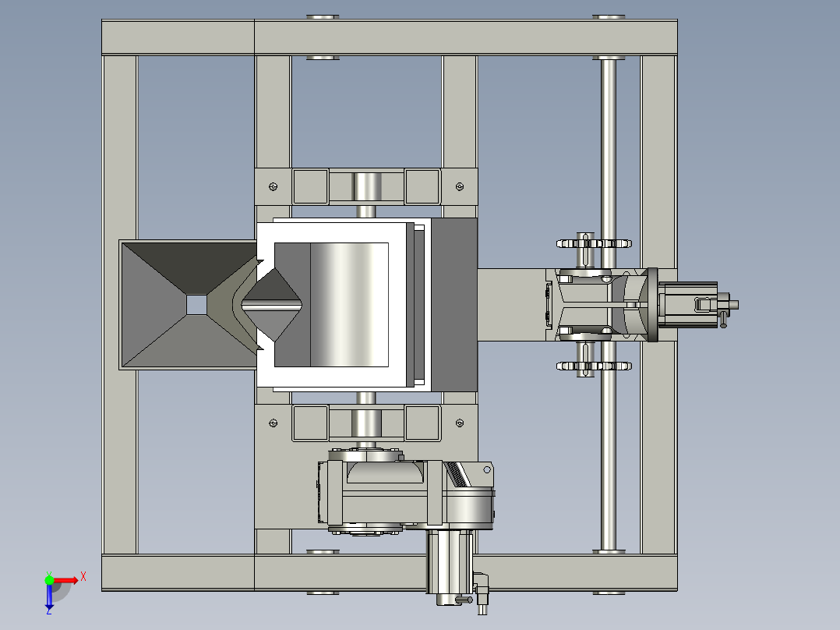Select the upper sprocket on the right shaft

coord(594,243)
